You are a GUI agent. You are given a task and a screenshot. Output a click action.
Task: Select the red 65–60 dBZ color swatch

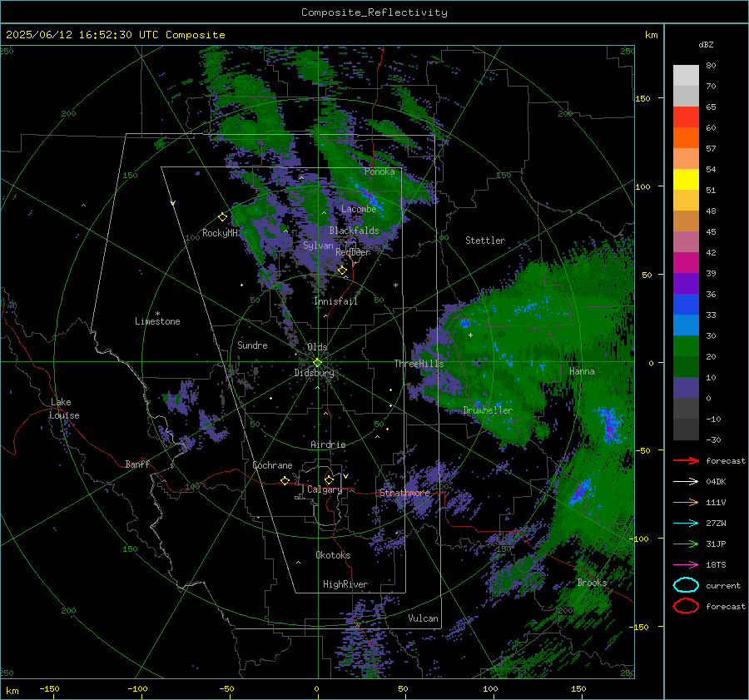point(686,117)
